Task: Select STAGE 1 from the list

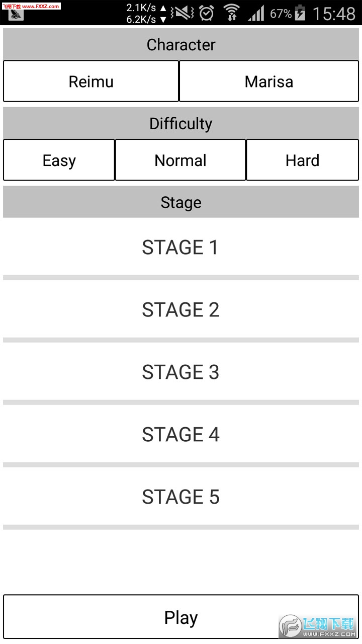Action: (180, 248)
